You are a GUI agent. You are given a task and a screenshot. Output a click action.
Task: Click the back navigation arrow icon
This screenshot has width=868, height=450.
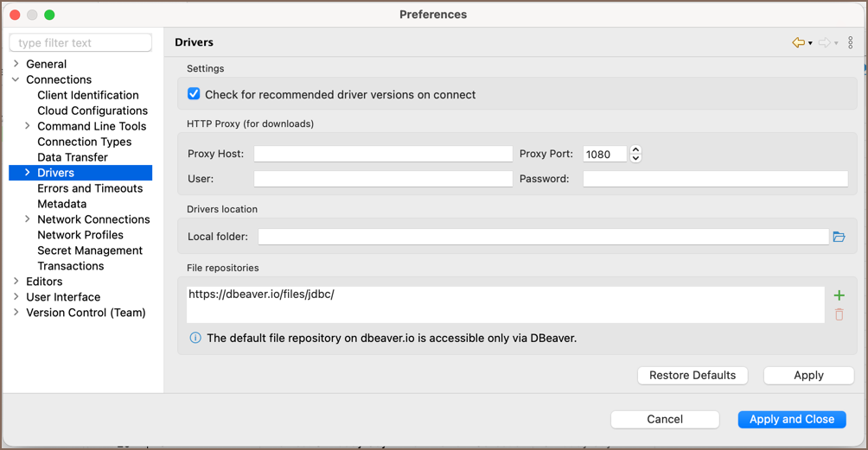(x=798, y=42)
